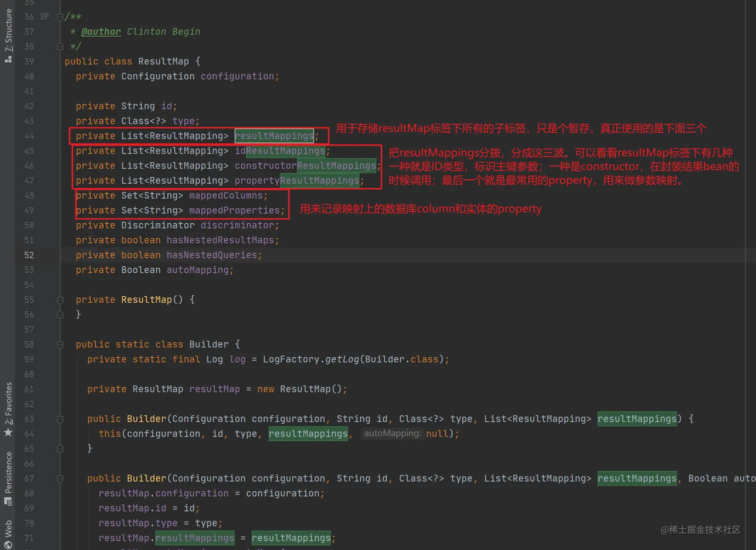Click the Configuration type on line 40
The height and width of the screenshot is (550, 756).
158,76
